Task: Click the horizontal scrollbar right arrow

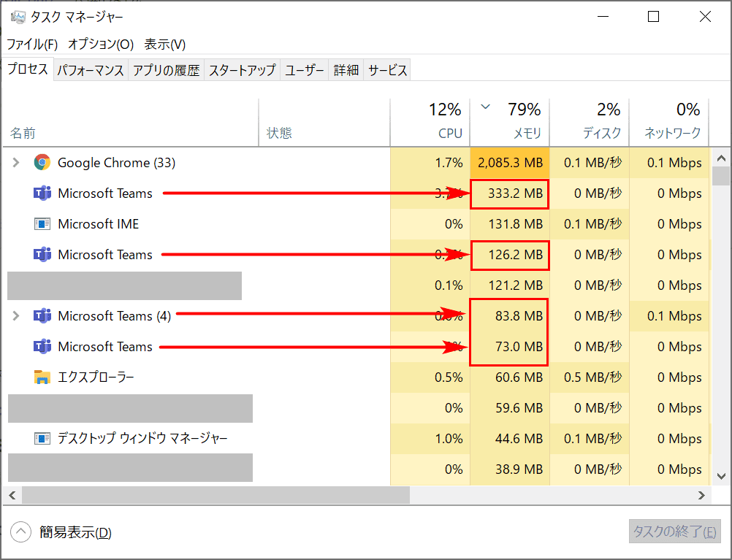Action: [x=701, y=495]
